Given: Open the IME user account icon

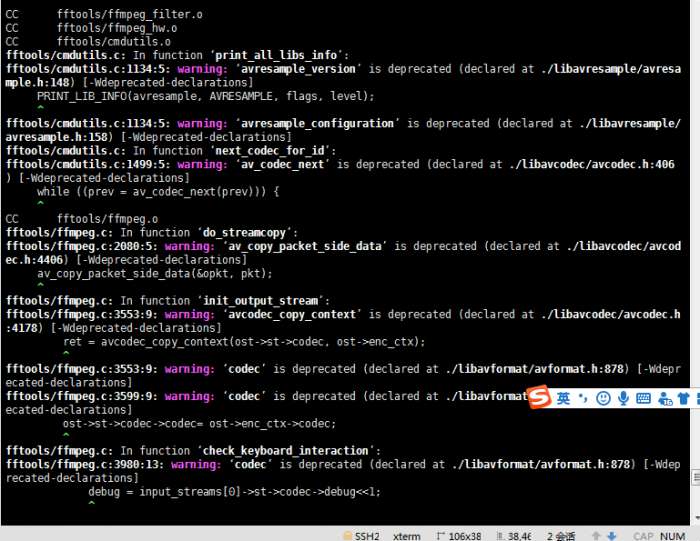Looking at the screenshot, I should [x=665, y=398].
